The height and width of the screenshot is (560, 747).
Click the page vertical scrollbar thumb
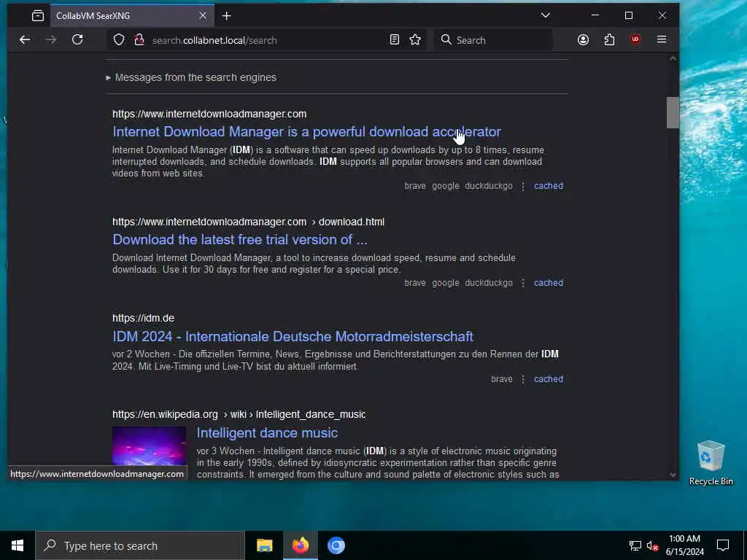[672, 112]
